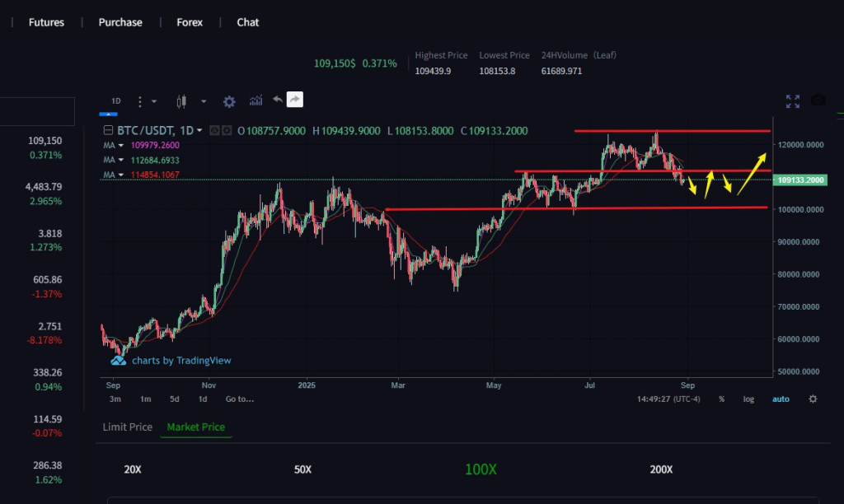Open dropdown for the pink MA indicator
Screen dimensions: 844x504
click(121, 146)
